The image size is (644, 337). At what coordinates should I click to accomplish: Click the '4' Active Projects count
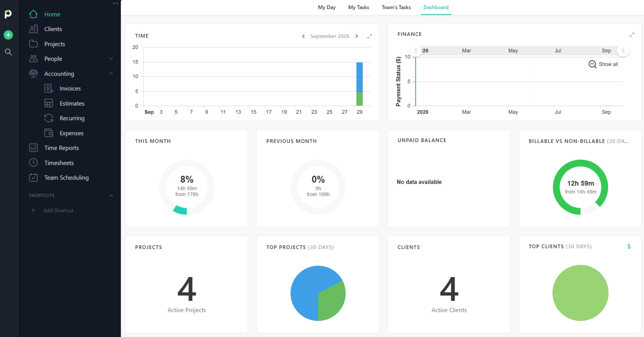(x=187, y=288)
